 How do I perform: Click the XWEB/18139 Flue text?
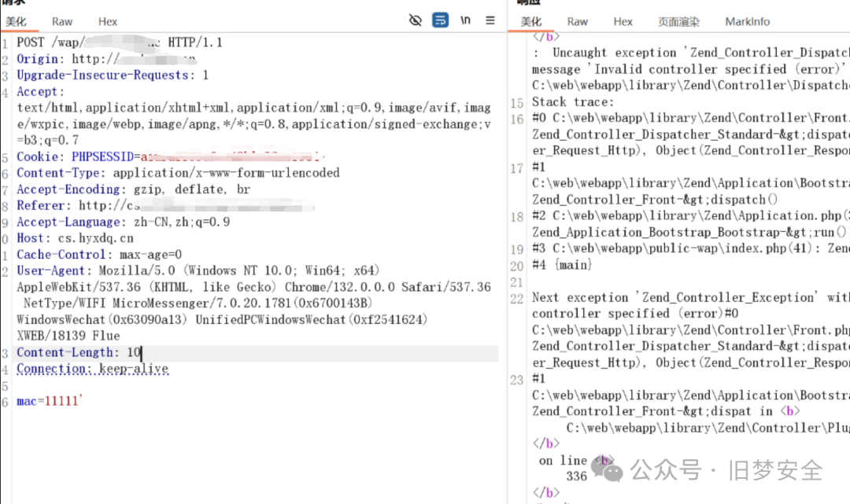click(68, 336)
